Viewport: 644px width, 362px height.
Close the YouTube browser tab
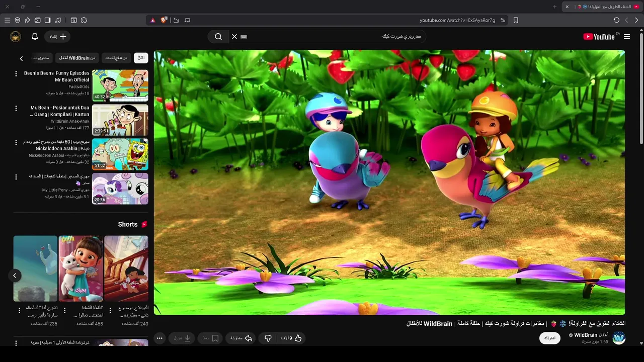pos(567,7)
